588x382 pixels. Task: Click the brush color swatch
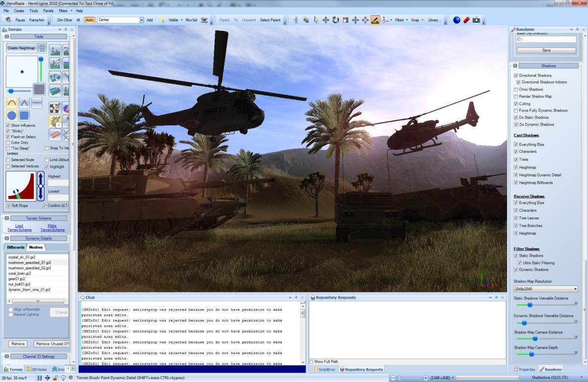point(39,89)
